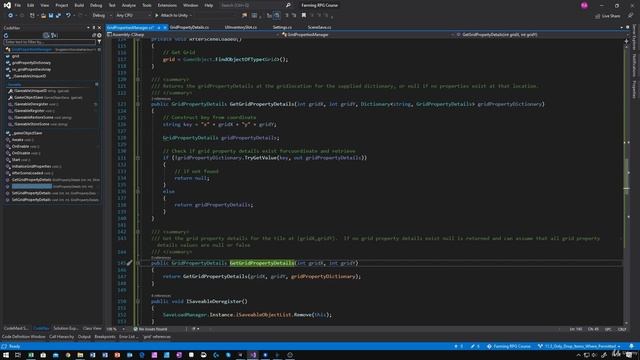Click the Windows Start button
This screenshot has width=640, height=360.
pyautogui.click(x=6, y=355)
